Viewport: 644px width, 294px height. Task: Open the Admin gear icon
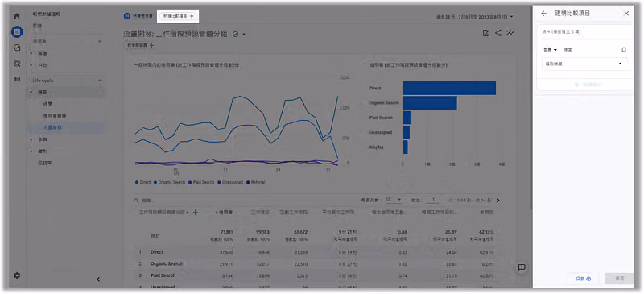(x=17, y=275)
